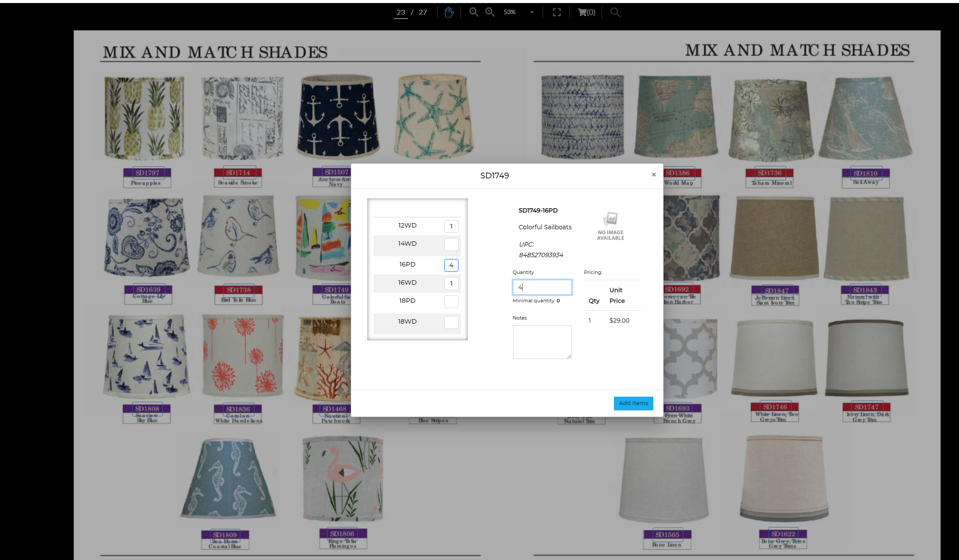Click the Notes text area
This screenshot has height=560, width=959.
(542, 342)
